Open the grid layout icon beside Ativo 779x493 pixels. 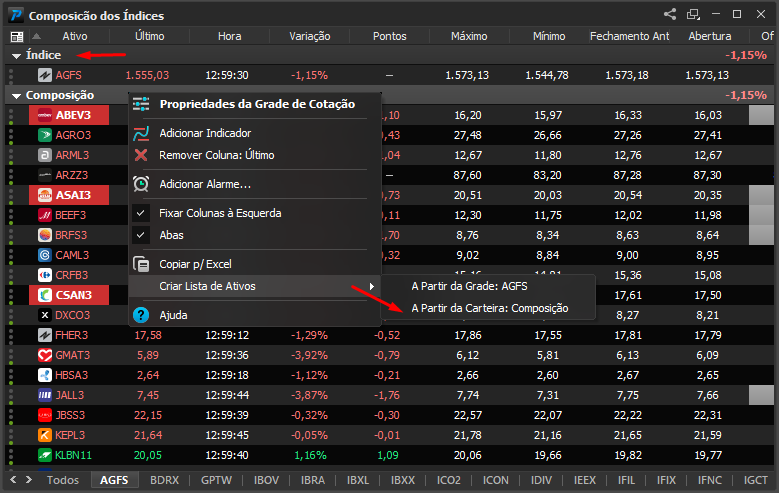point(17,36)
